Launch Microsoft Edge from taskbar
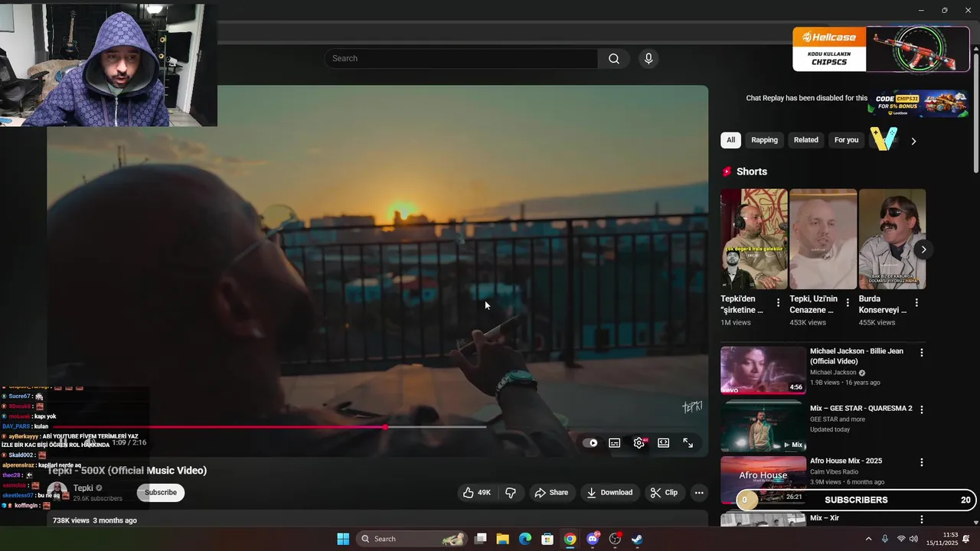 525,539
